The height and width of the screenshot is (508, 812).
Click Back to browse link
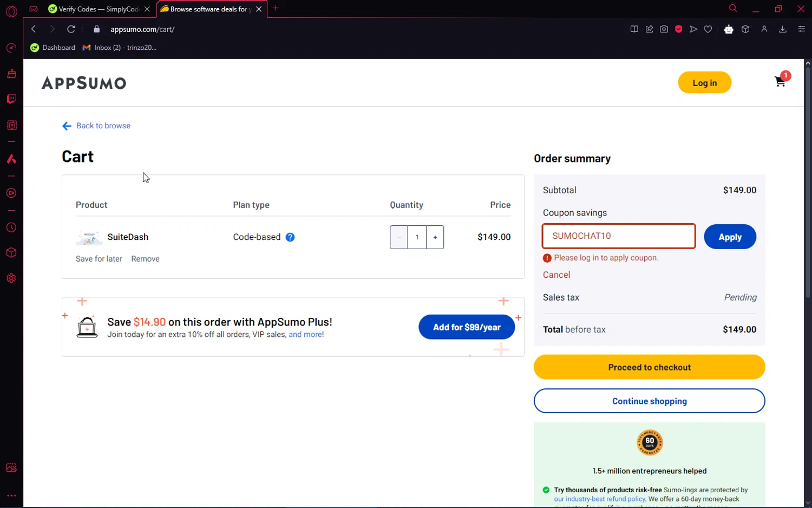coord(96,126)
